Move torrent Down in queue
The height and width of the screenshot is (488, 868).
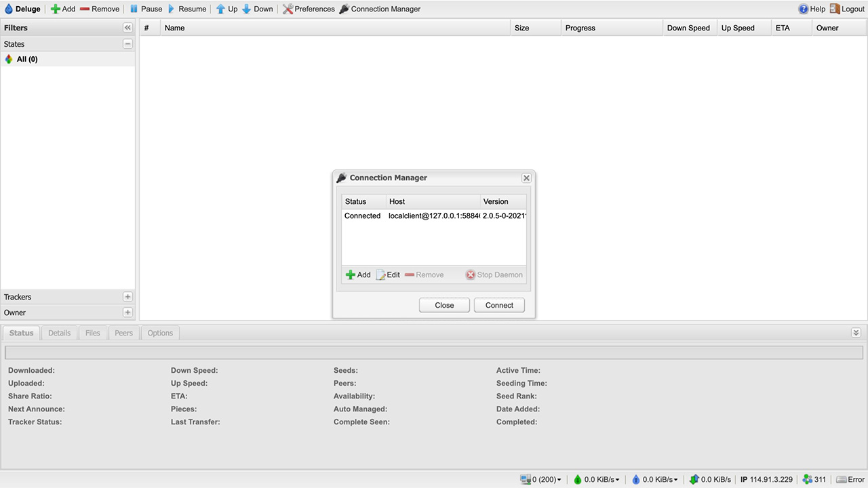click(247, 9)
